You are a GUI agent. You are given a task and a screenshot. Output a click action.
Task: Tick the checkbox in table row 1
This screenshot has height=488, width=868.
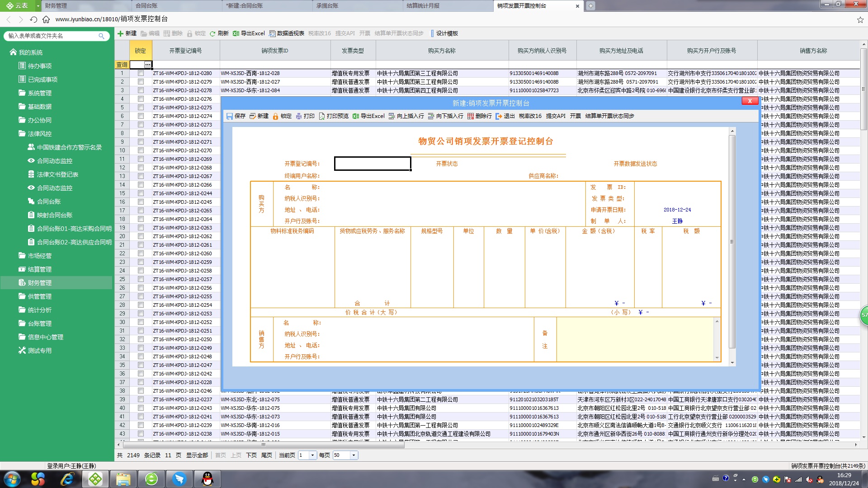[x=141, y=73]
